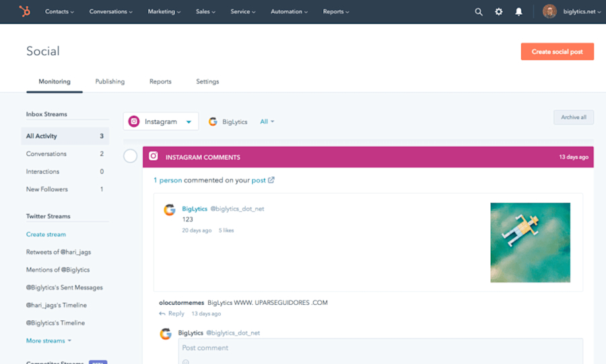This screenshot has height=364, width=606.
Task: Expand the Contacts menu
Action: tap(59, 11)
